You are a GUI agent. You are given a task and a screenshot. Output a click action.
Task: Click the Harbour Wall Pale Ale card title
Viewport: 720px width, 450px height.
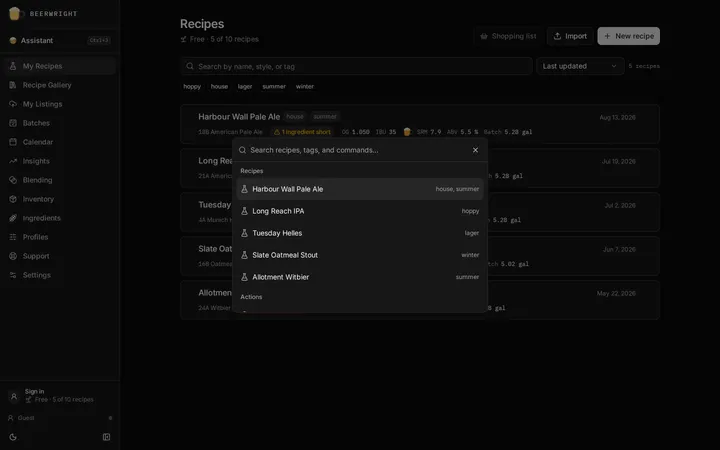click(x=239, y=117)
